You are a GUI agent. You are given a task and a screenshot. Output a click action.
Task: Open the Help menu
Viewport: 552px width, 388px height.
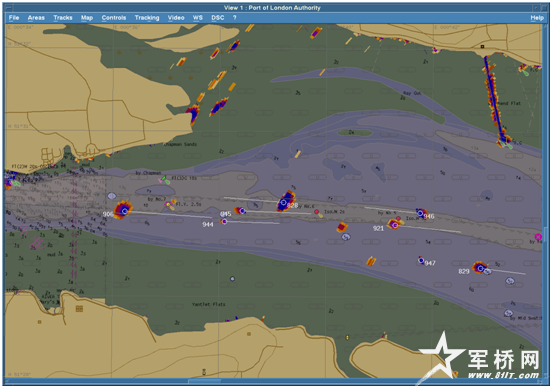pos(537,18)
